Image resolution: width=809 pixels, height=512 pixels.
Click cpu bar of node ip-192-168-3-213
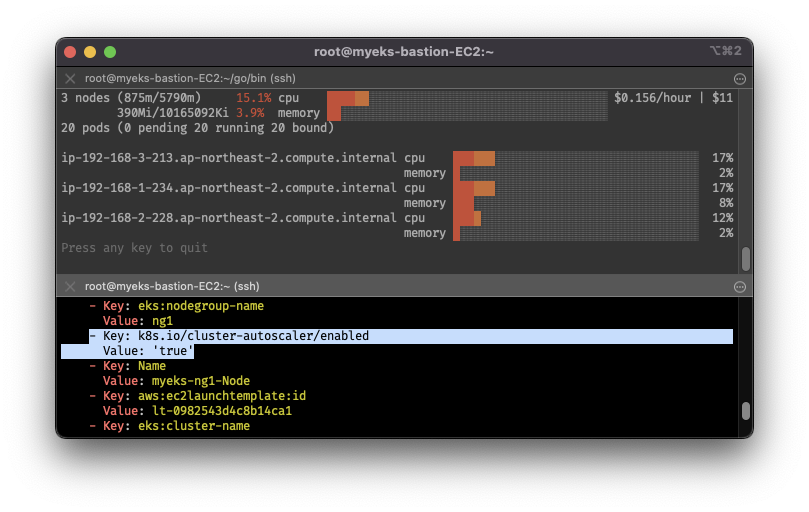pyautogui.click(x=576, y=158)
